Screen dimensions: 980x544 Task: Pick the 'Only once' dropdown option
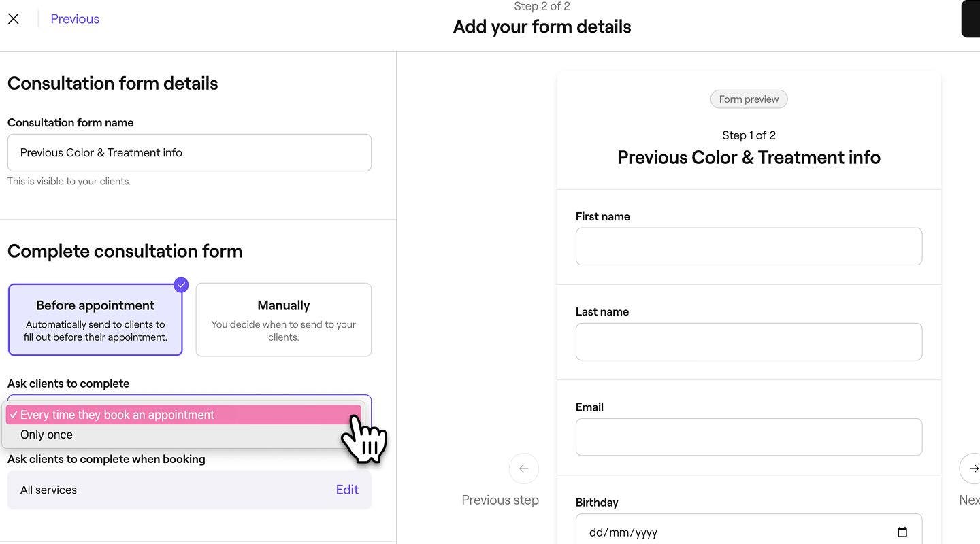click(x=184, y=435)
